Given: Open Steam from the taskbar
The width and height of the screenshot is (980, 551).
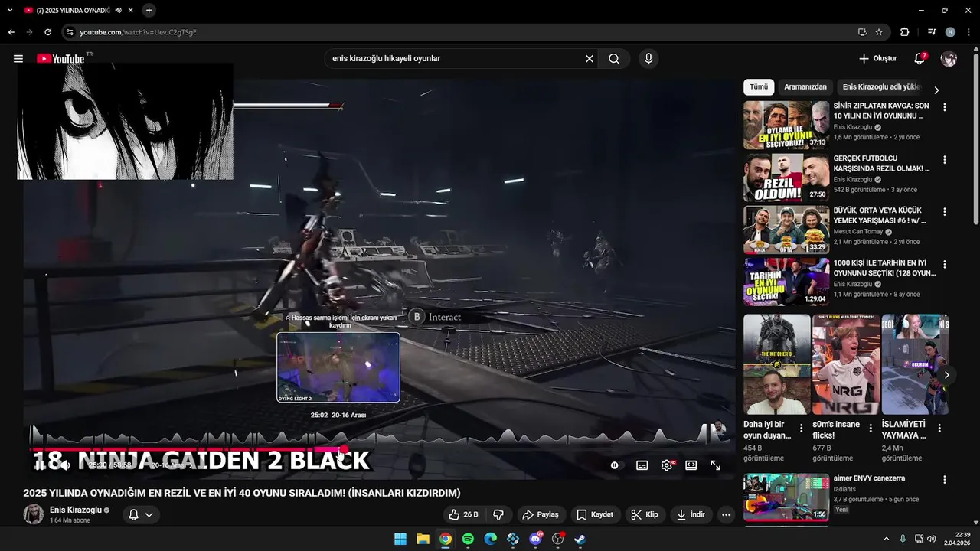Looking at the screenshot, I should coord(580,539).
